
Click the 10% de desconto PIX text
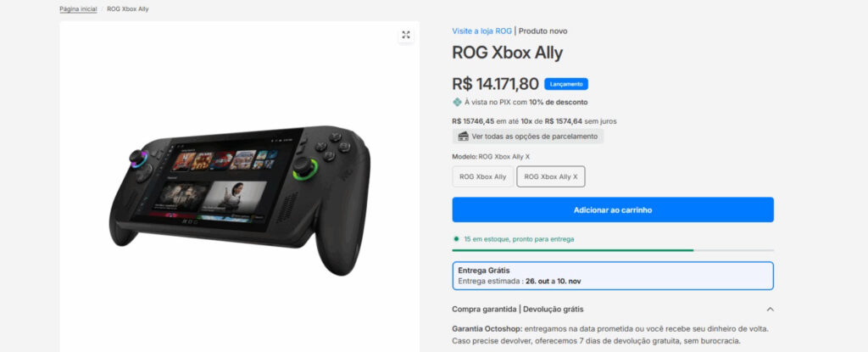tap(558, 102)
